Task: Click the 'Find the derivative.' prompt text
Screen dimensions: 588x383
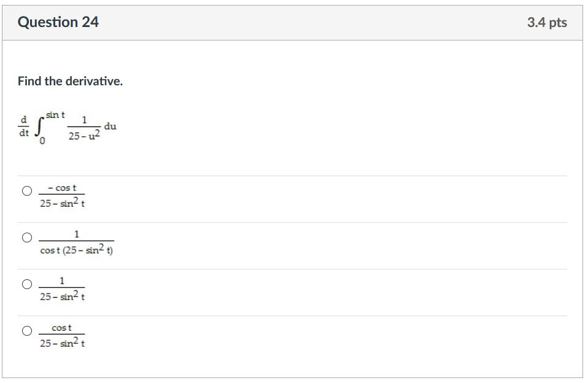Action: point(70,81)
